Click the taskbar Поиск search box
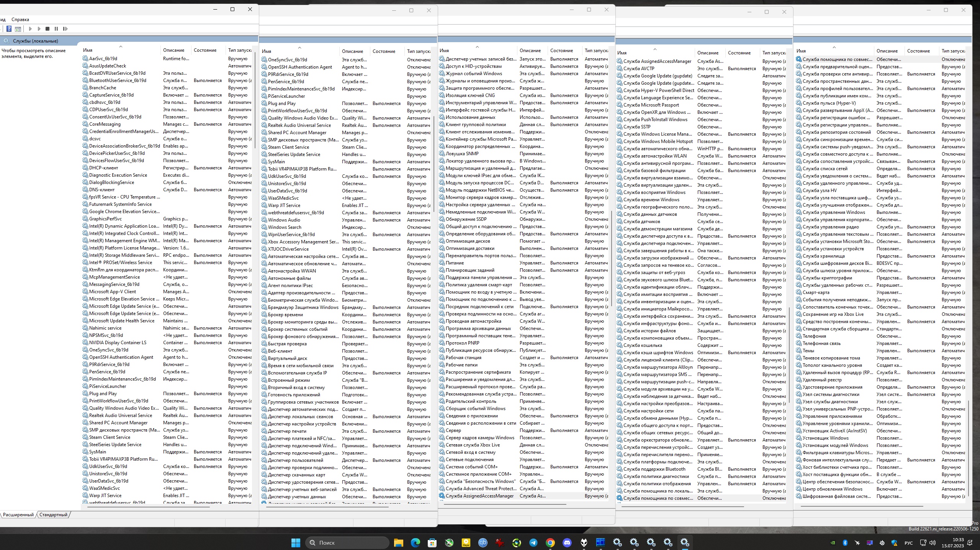This screenshot has width=980, height=550. click(347, 542)
